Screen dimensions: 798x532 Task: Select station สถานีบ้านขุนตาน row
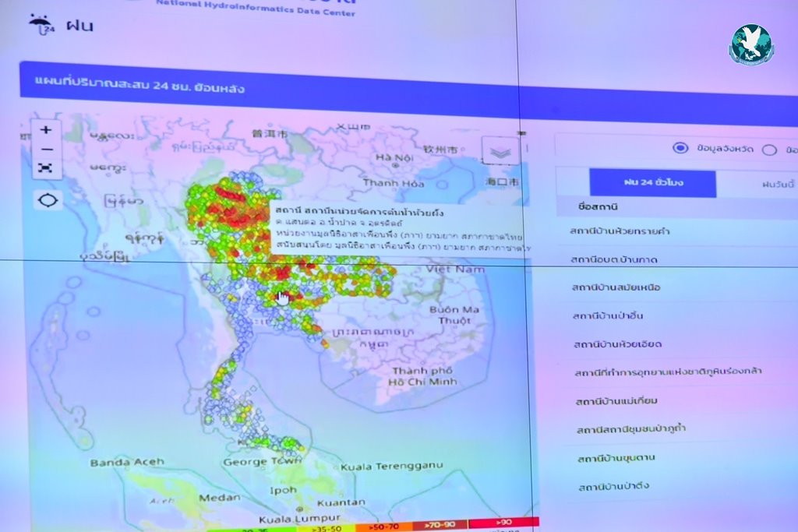[616, 458]
